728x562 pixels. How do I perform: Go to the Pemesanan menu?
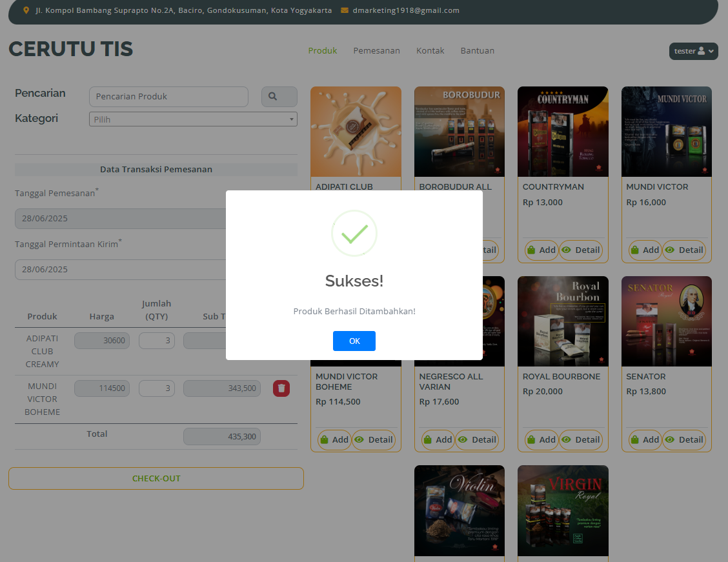coord(376,51)
